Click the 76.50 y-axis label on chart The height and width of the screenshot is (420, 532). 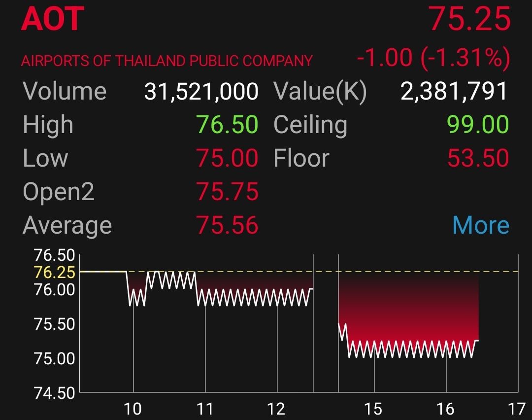tap(54, 255)
